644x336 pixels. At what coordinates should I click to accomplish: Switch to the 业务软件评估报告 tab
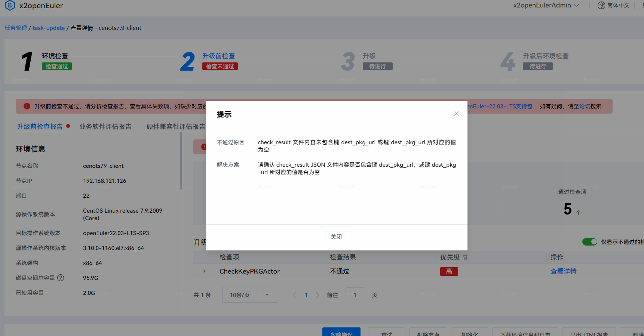point(105,127)
